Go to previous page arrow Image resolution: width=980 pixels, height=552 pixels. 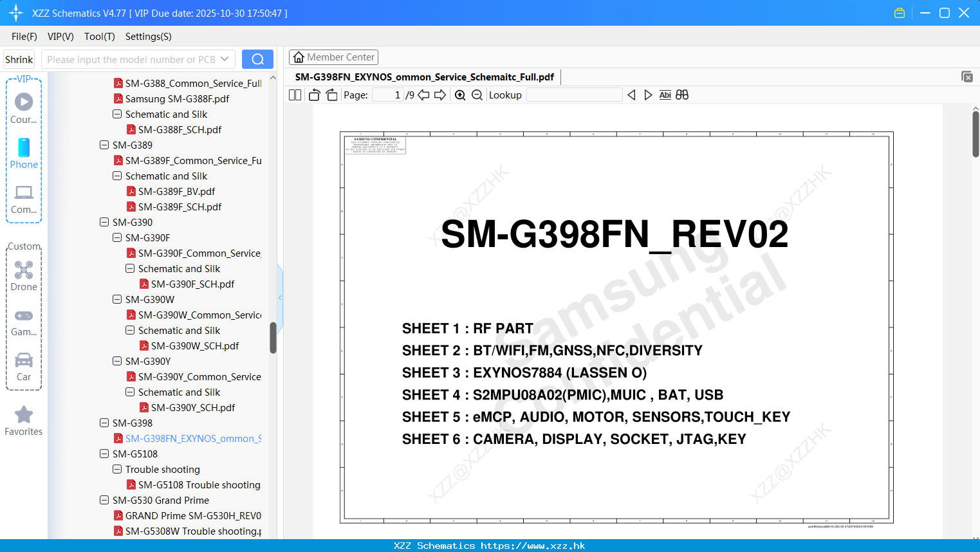click(423, 95)
